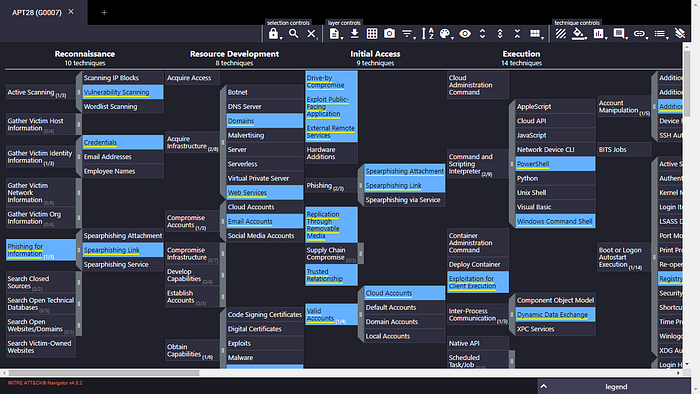Image resolution: width=700 pixels, height=394 pixels.
Task: Open the search and multiselect tool
Action: tap(293, 33)
